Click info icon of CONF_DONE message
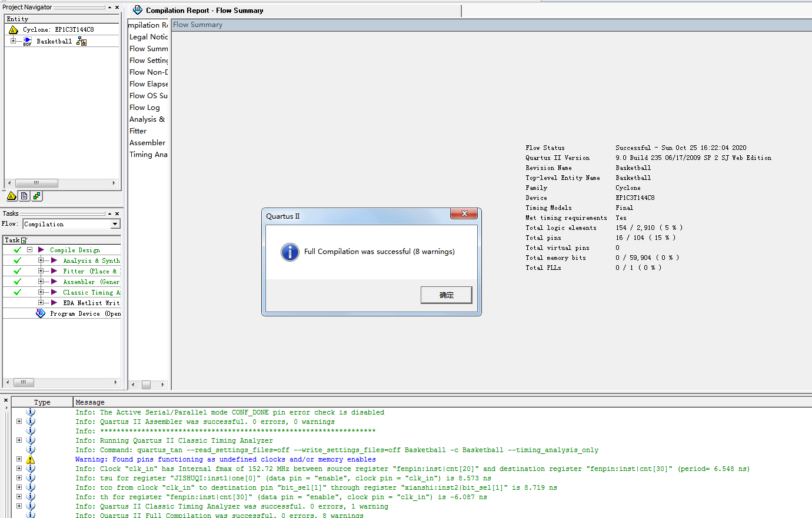The width and height of the screenshot is (812, 518). click(x=31, y=412)
